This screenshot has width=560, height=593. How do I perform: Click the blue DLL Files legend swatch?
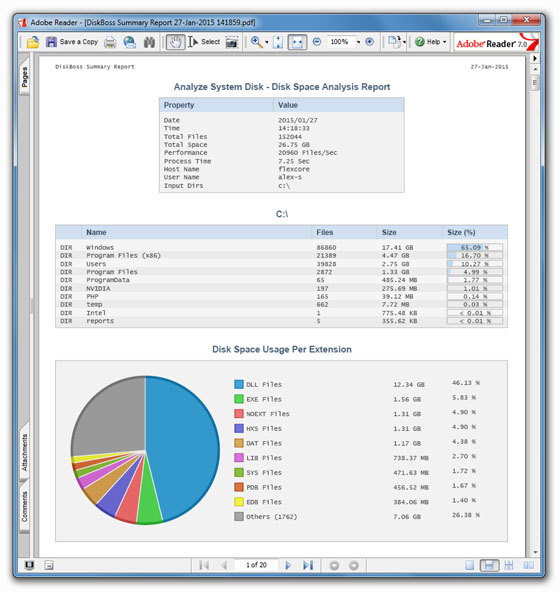coord(239,384)
